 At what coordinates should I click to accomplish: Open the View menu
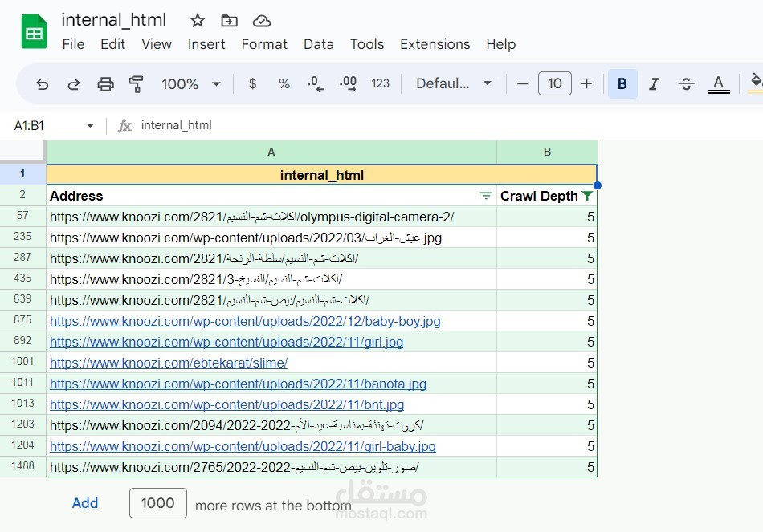point(157,44)
